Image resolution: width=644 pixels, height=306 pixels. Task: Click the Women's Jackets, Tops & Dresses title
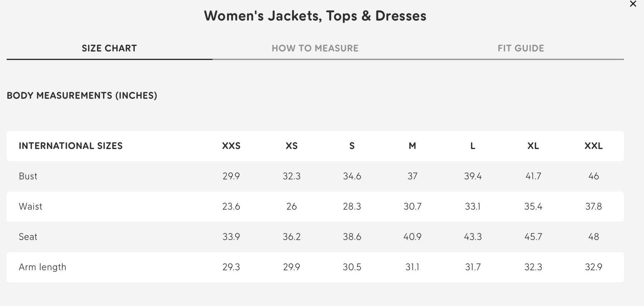[315, 16]
